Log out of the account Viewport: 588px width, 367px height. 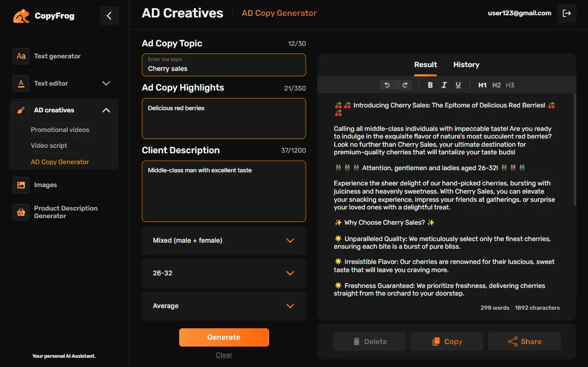(x=567, y=13)
